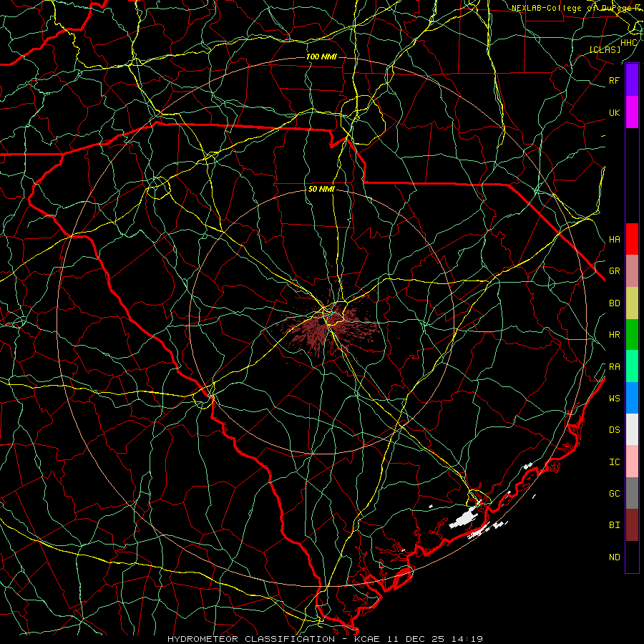644x644 pixels.
Task: Select the gray GC legend color swatch
Action: (x=632, y=493)
